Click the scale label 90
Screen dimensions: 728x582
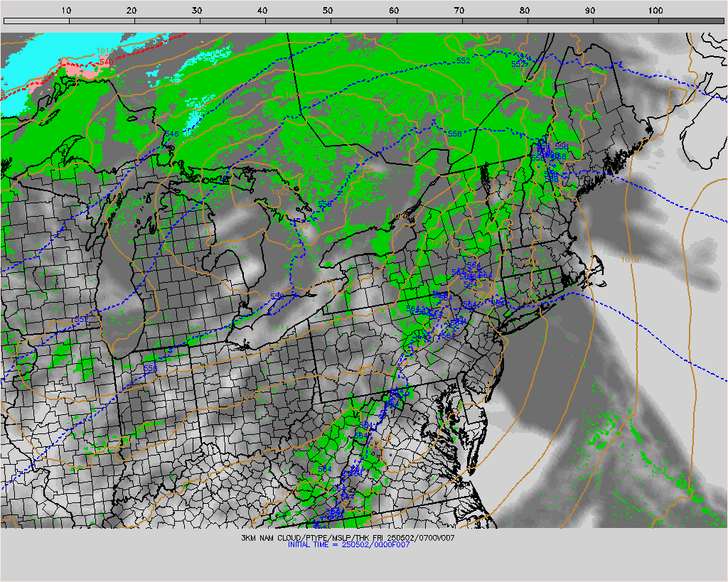coord(590,10)
